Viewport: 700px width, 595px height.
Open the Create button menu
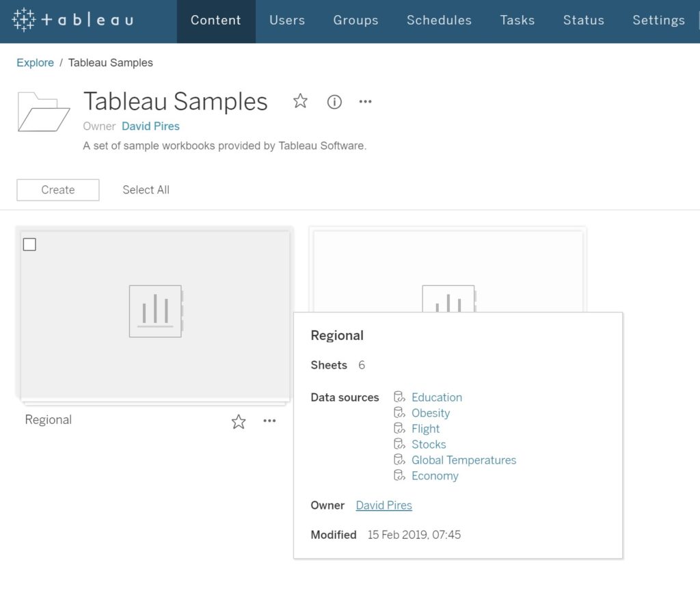click(58, 190)
